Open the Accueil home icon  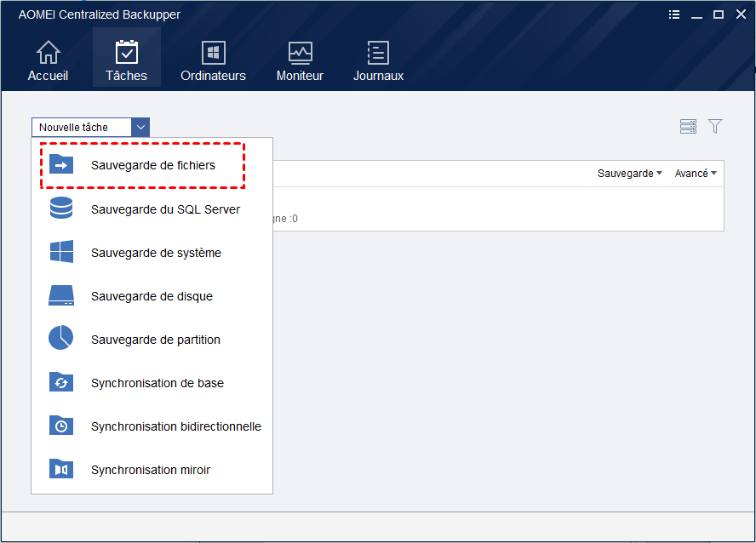[49, 52]
